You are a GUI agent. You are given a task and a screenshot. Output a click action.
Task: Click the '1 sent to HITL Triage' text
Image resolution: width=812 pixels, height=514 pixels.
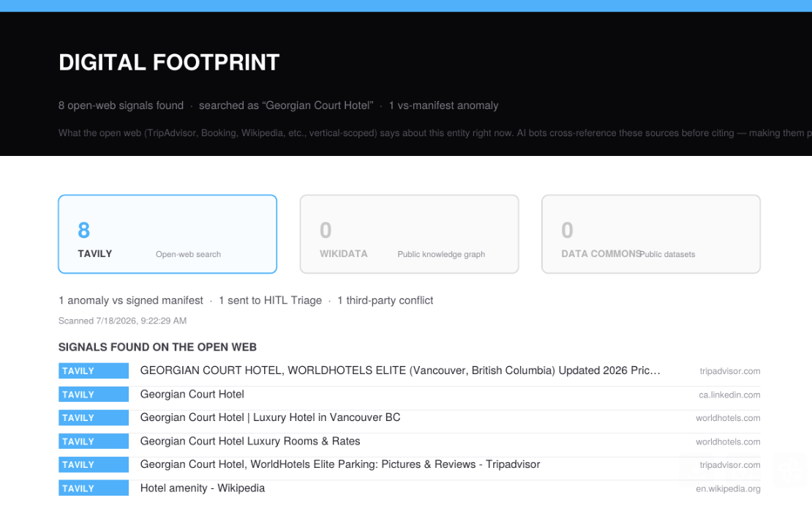[x=270, y=300]
